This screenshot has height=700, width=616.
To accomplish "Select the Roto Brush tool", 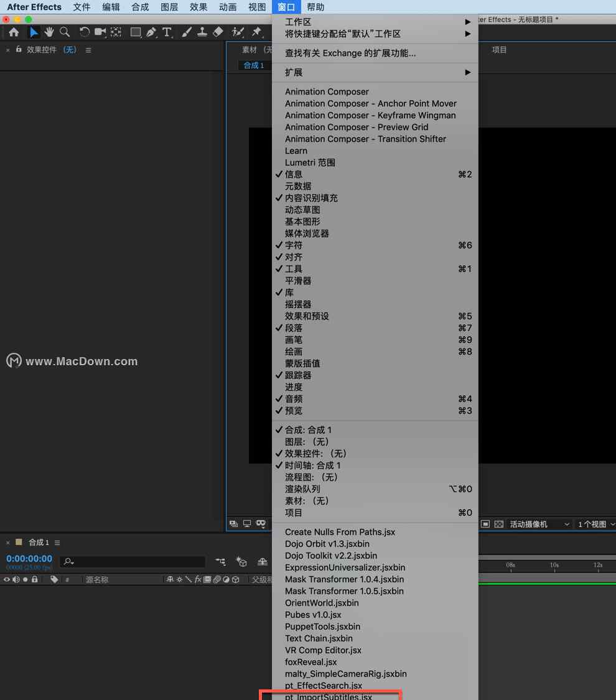I will point(238,32).
